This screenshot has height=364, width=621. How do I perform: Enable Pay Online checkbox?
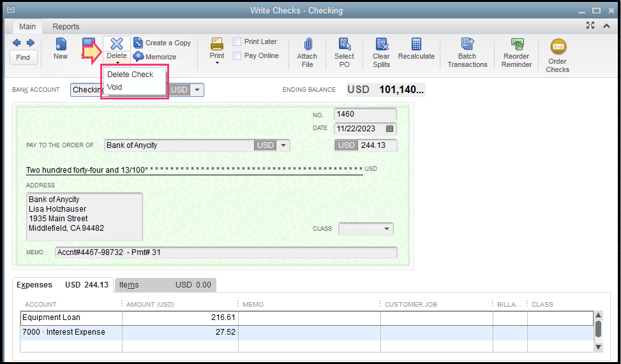(237, 56)
